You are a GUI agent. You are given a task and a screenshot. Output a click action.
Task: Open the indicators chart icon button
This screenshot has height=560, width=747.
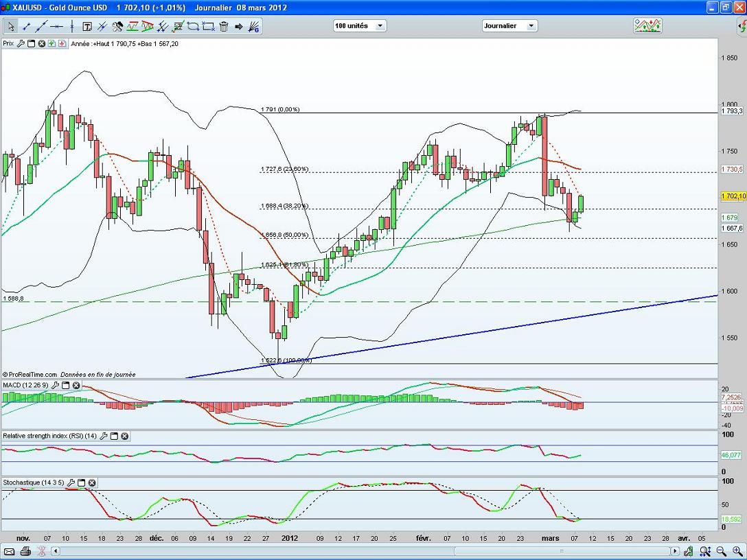(648, 25)
